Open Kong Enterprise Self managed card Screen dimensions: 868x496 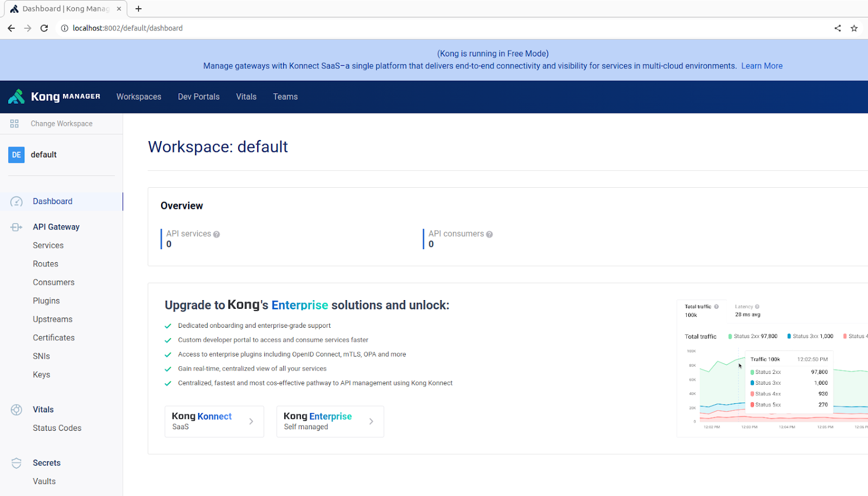pyautogui.click(x=330, y=422)
